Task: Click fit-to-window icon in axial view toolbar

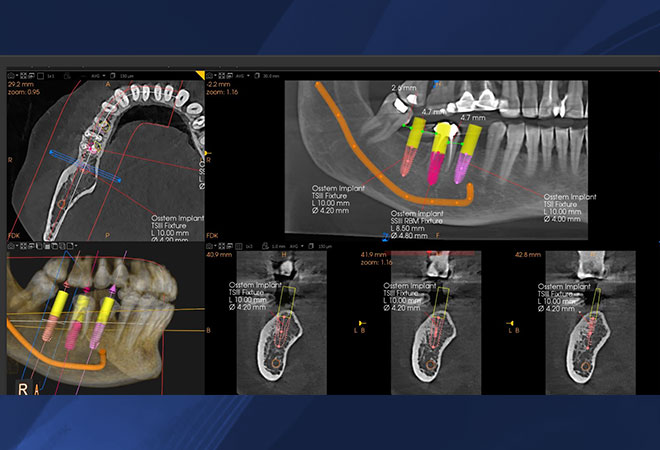Action: (x=23, y=76)
